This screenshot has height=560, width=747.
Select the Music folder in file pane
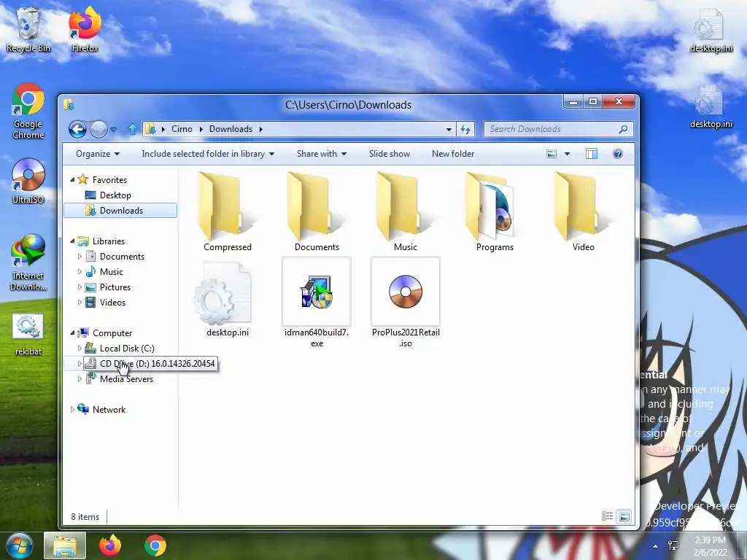[x=406, y=212]
